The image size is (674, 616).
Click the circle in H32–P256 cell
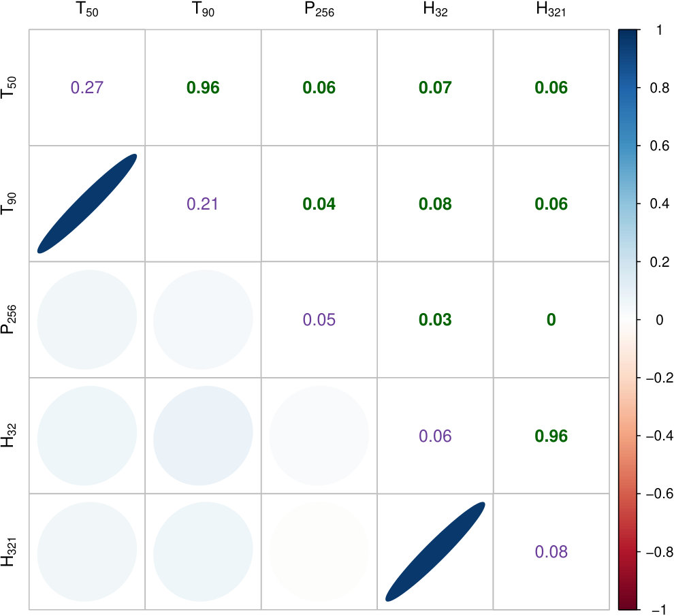click(x=319, y=436)
